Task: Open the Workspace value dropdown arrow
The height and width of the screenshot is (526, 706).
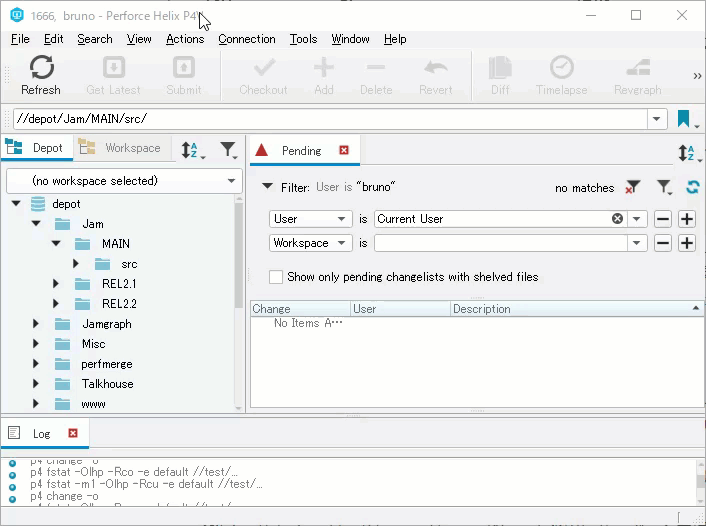Action: pos(637,244)
